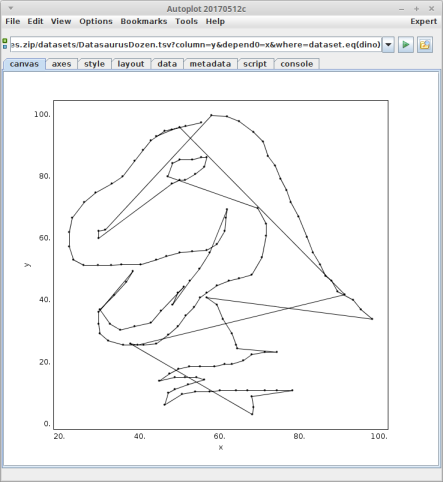Viewport: 443px width, 482px height.
Task: Maximize the Autoplot window
Action: tap(416, 9)
